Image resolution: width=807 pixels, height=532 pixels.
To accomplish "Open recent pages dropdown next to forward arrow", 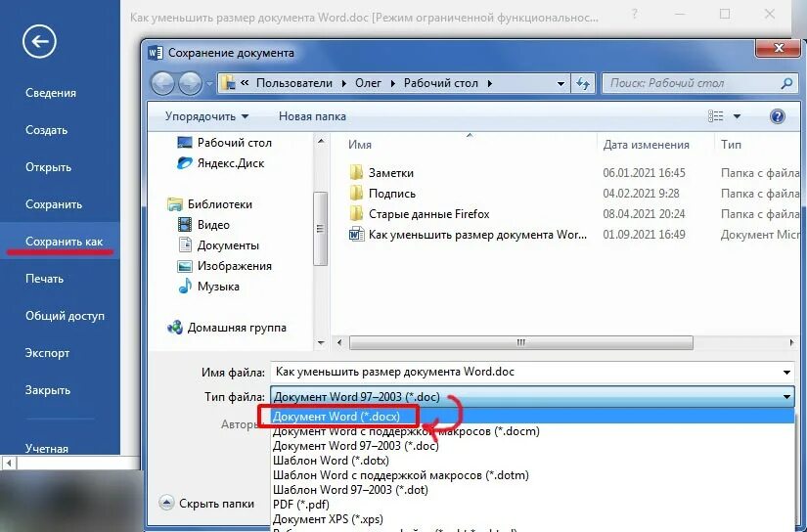I will click(x=209, y=83).
